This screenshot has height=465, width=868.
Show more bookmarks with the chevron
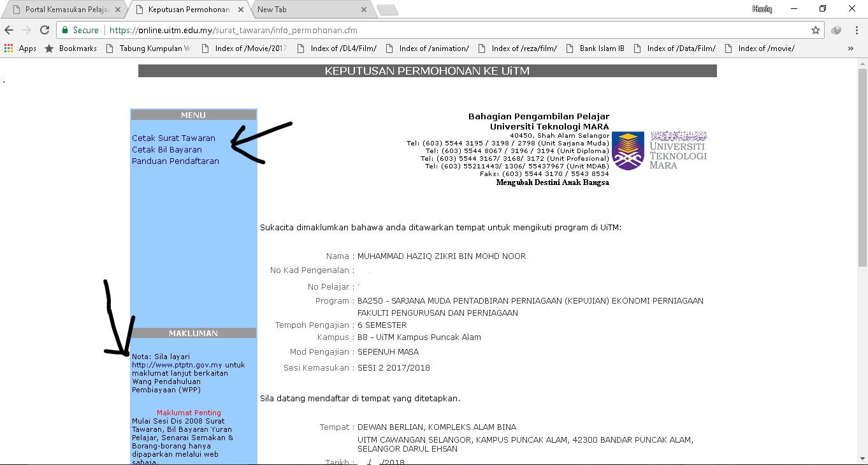(851, 48)
